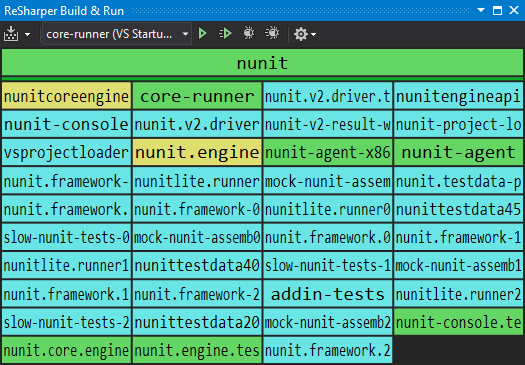
Task: Select the nunit solution bar
Action: click(262, 63)
